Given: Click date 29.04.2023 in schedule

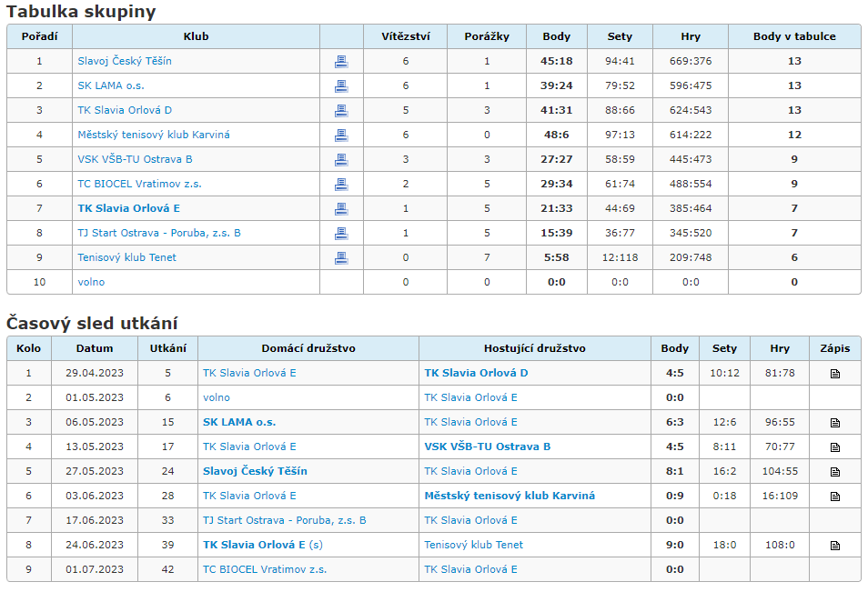Looking at the screenshot, I should pyautogui.click(x=95, y=373).
